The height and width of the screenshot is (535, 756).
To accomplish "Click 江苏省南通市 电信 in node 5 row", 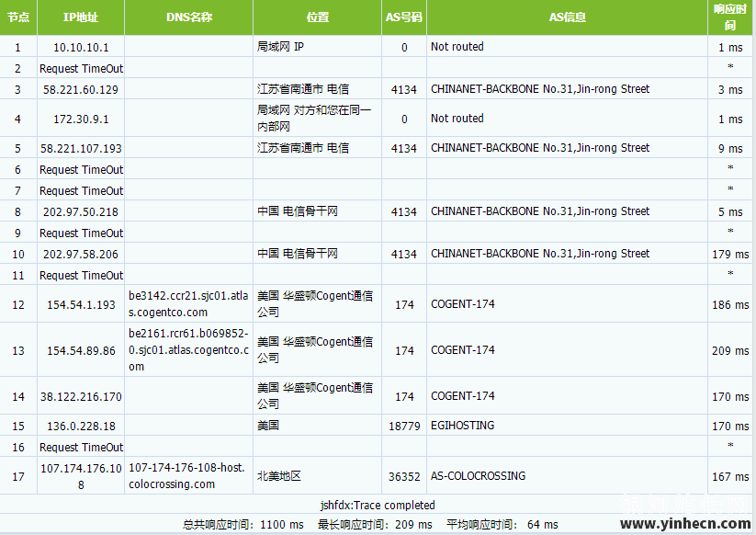I will click(303, 148).
